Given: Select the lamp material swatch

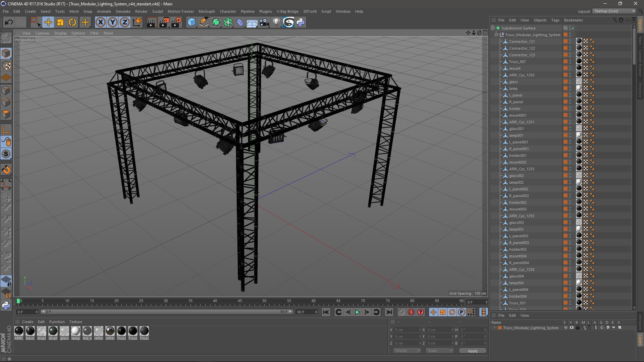Looking at the screenshot, I should (x=76, y=331).
